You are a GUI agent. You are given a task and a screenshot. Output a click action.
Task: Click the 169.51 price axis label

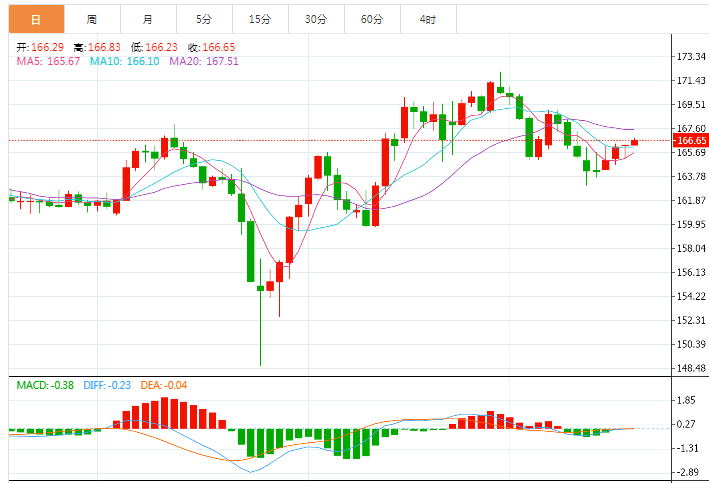[x=690, y=104]
